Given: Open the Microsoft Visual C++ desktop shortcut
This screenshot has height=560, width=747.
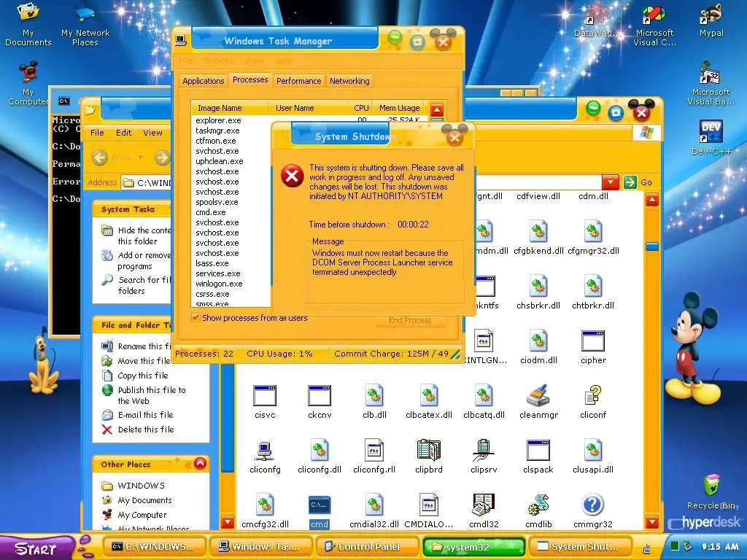Looking at the screenshot, I should [x=654, y=25].
